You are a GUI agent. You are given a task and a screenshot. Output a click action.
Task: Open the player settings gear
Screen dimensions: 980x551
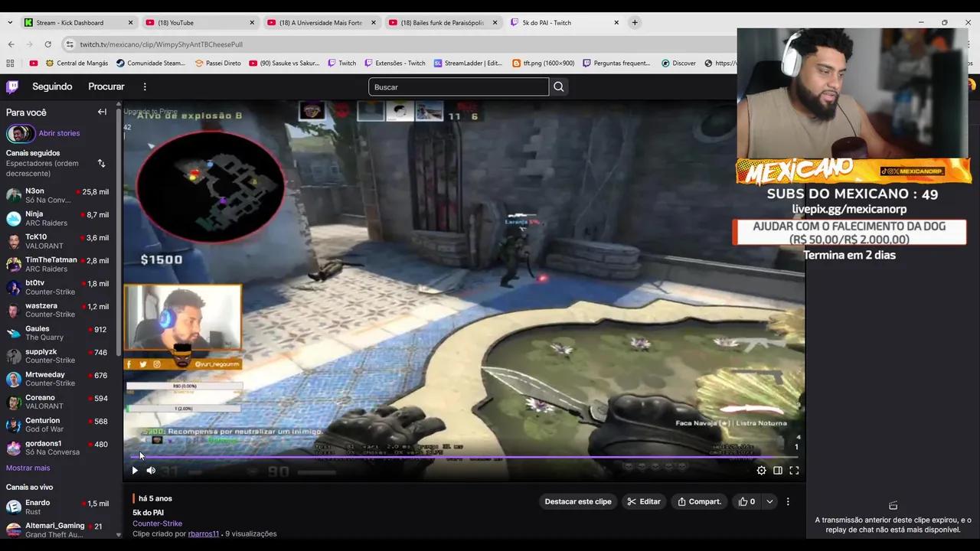761,471
